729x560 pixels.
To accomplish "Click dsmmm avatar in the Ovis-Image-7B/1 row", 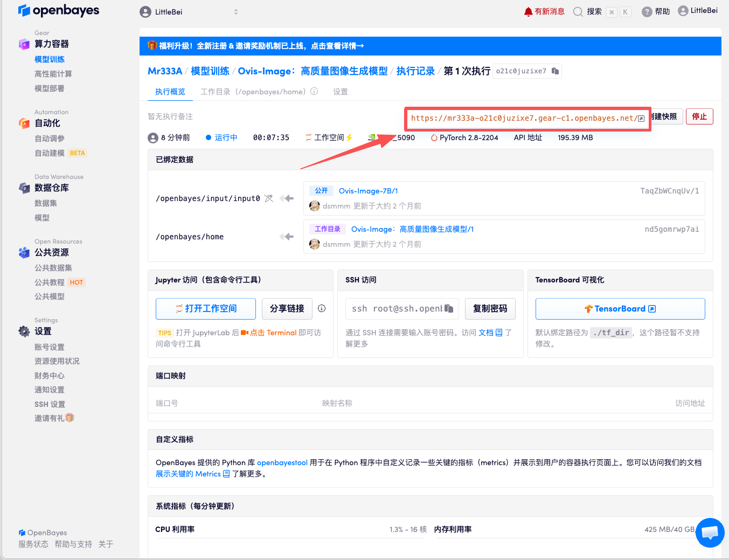I will (315, 206).
